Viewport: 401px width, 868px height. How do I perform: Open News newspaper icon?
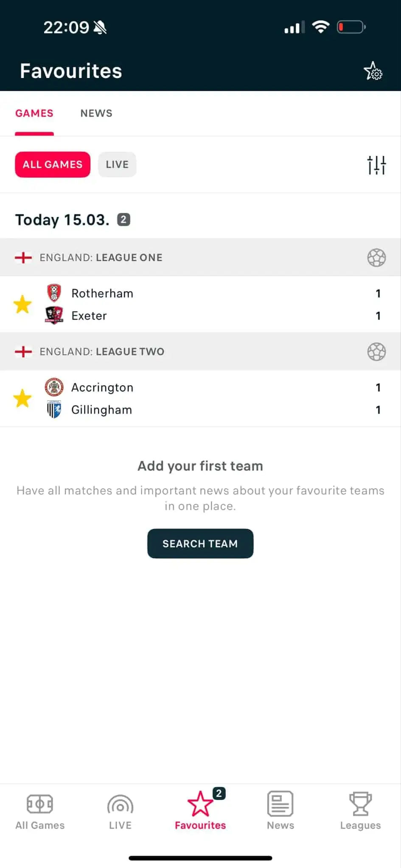pos(280,804)
